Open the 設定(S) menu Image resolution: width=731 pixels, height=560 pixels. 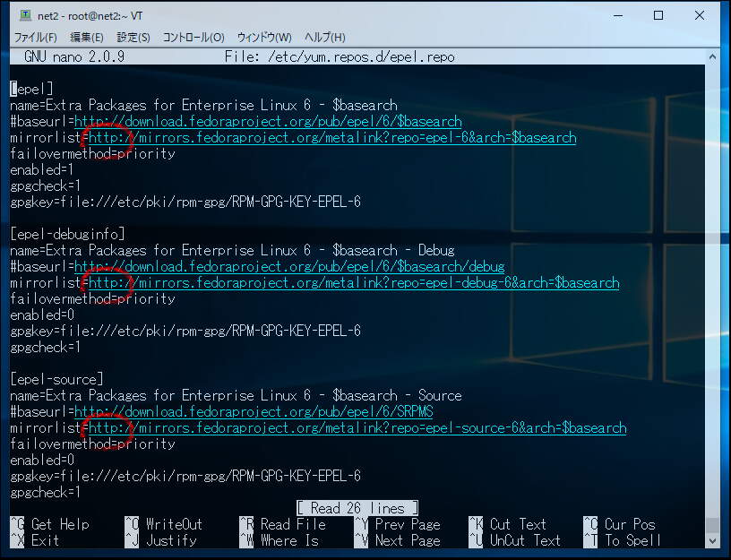[x=133, y=38]
